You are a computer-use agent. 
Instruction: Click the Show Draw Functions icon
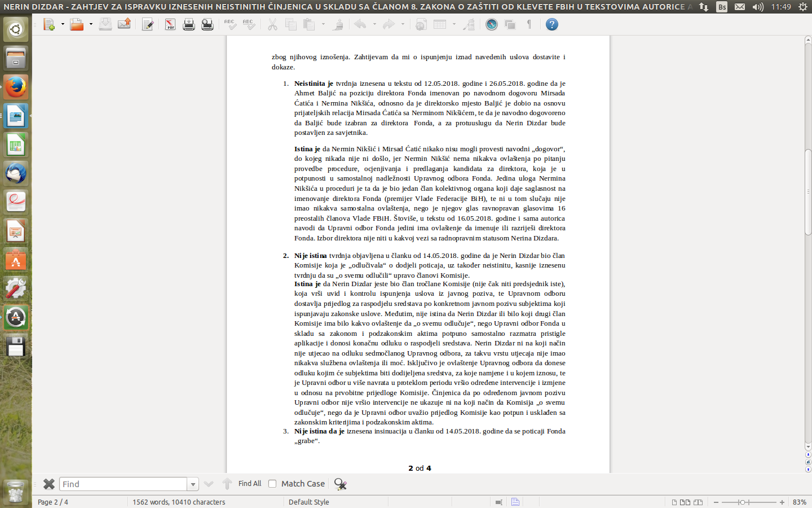469,24
